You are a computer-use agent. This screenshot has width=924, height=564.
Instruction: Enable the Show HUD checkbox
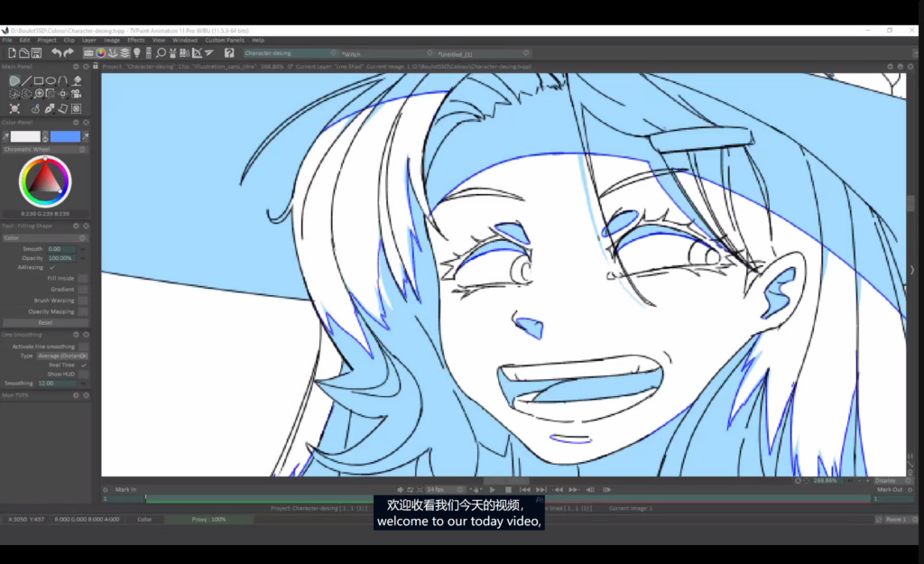83,374
